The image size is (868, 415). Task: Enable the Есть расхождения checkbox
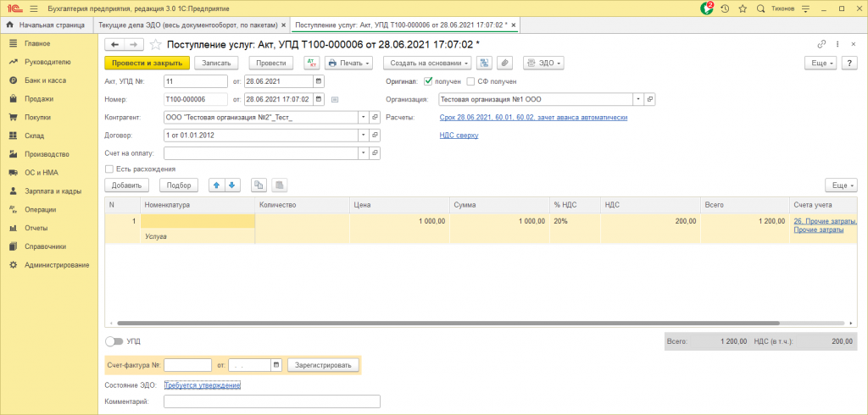pyautogui.click(x=109, y=169)
